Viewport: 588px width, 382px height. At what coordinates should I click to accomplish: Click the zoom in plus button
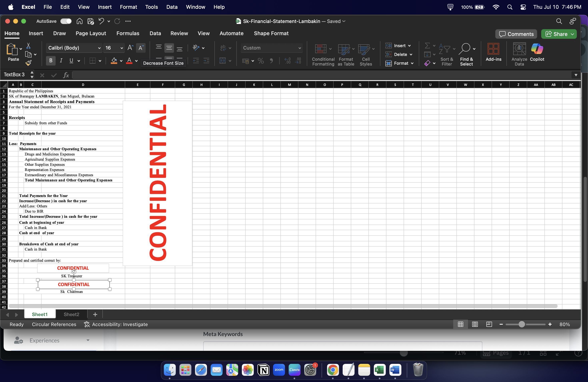click(x=550, y=324)
